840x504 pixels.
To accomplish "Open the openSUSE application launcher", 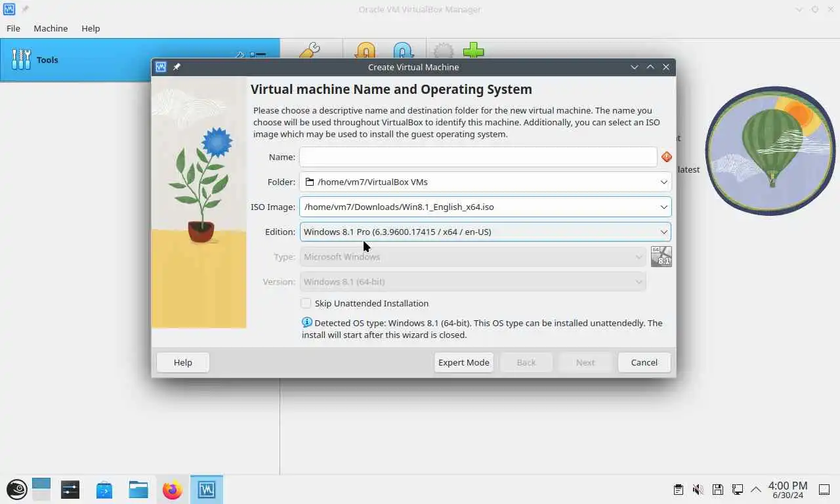I will [x=16, y=489].
